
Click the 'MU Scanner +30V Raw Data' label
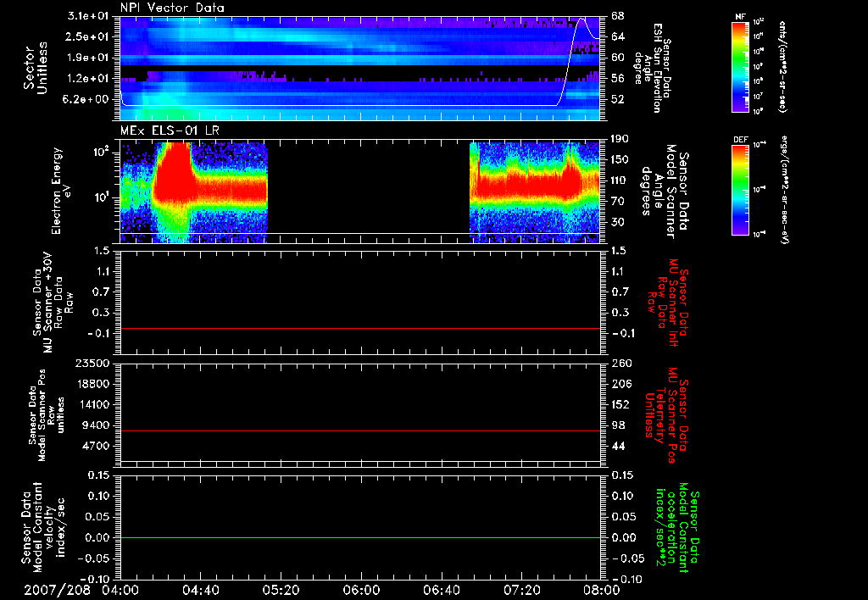coord(53,303)
